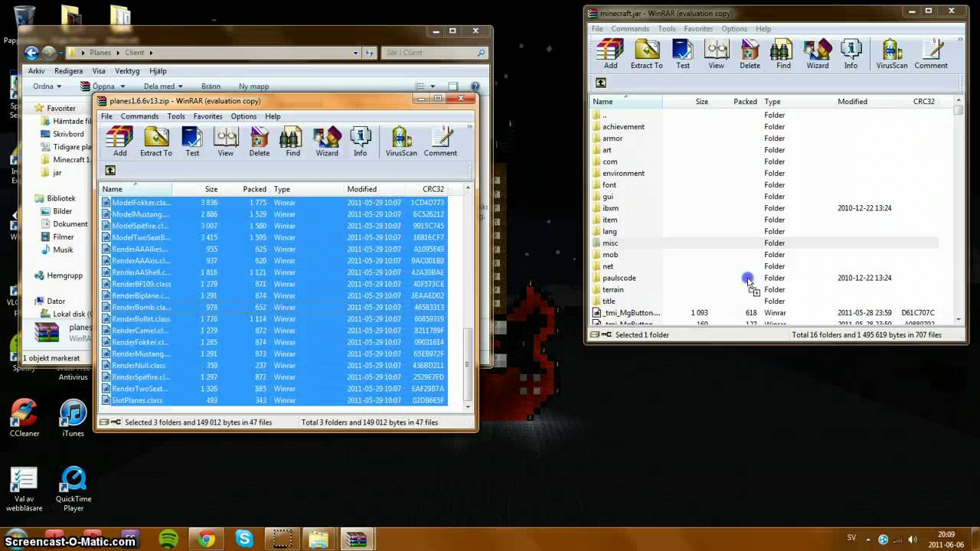This screenshot has height=551, width=980.
Task: Click Test icon in planes1.6.6v13.zip window
Action: (x=192, y=141)
